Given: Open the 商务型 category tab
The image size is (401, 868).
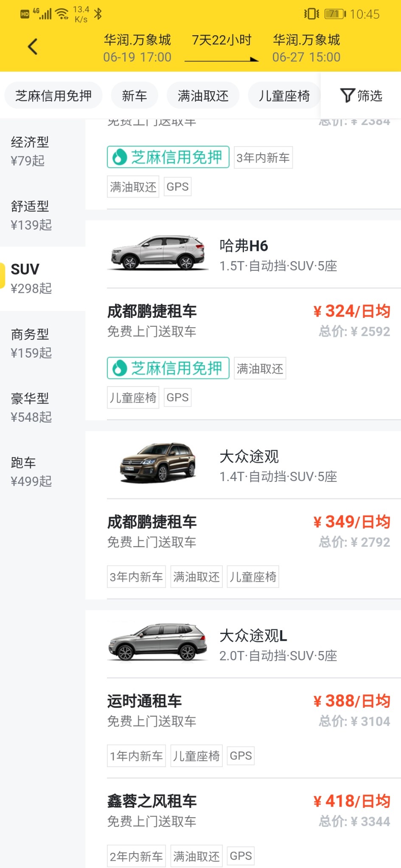Looking at the screenshot, I should pyautogui.click(x=31, y=343).
